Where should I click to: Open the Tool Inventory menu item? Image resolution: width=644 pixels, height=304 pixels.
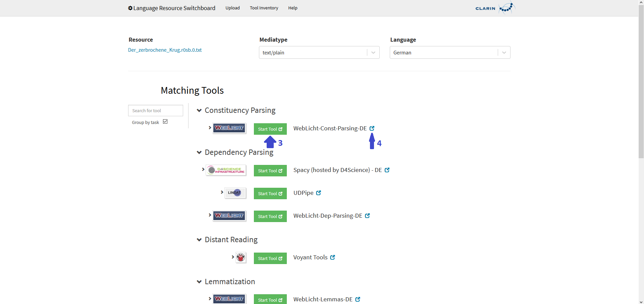click(x=264, y=8)
